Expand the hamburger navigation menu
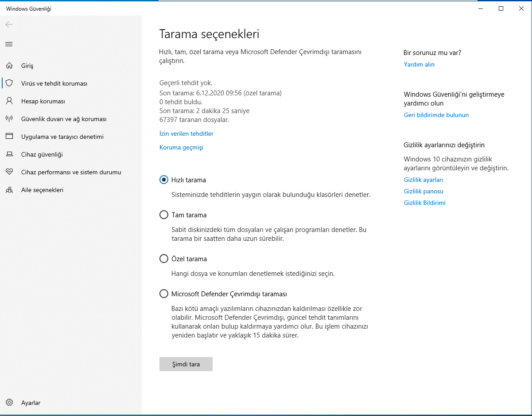The image size is (532, 416). [9, 44]
